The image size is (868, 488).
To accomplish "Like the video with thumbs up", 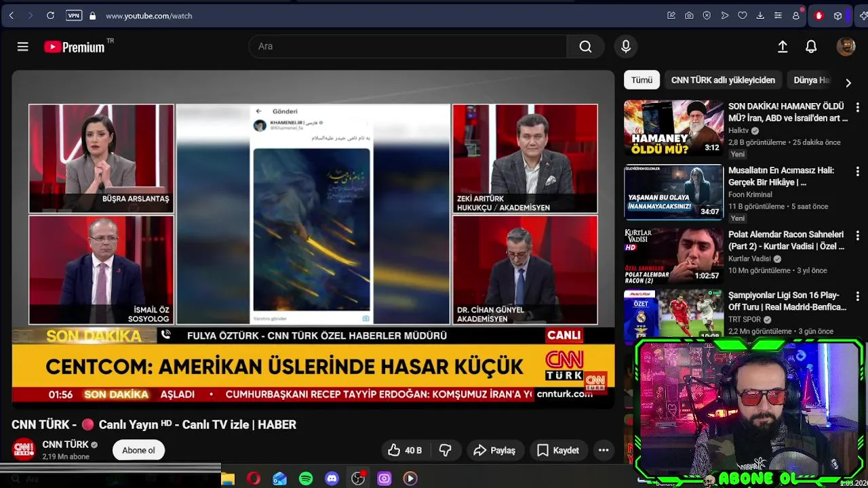I will click(x=405, y=450).
